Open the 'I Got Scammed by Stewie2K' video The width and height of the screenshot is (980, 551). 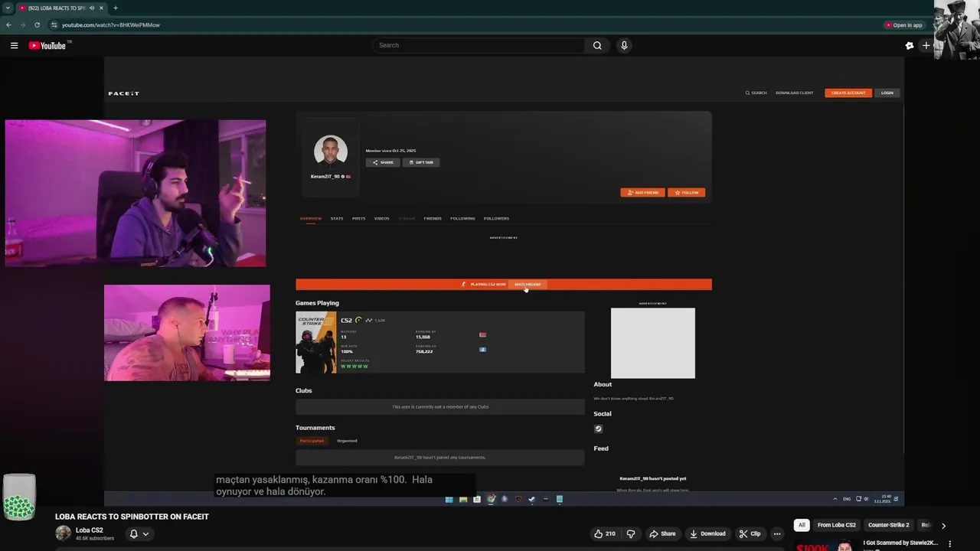tap(900, 543)
